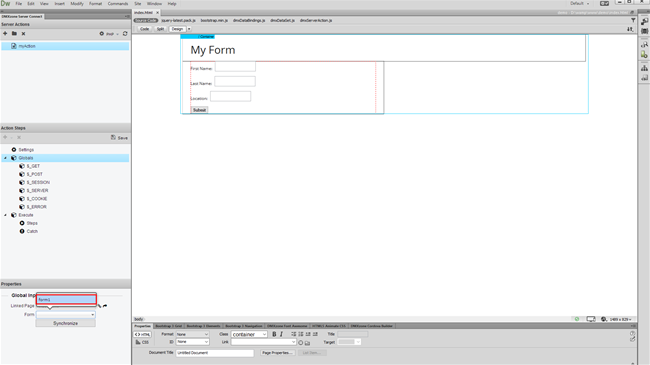The height and width of the screenshot is (365, 650).
Task: Switch to Bootstrap 3 Elements tab
Action: 203,326
